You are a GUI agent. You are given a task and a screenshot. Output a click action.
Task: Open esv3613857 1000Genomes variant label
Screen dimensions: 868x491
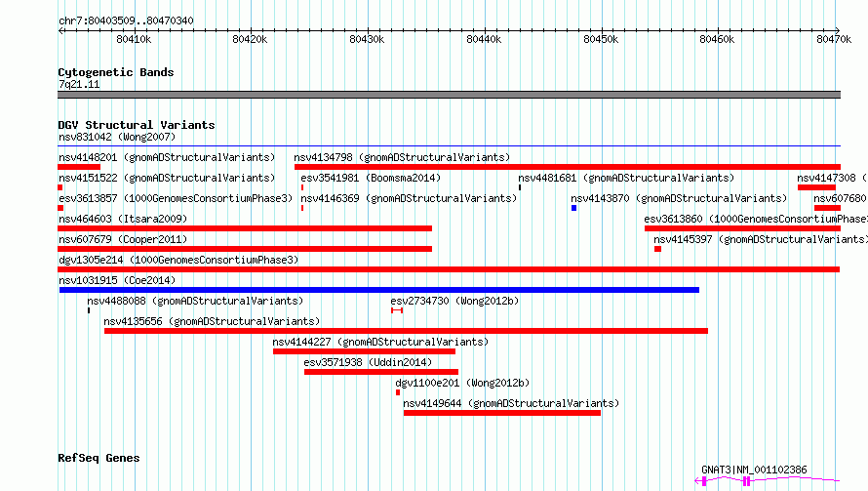point(176,198)
